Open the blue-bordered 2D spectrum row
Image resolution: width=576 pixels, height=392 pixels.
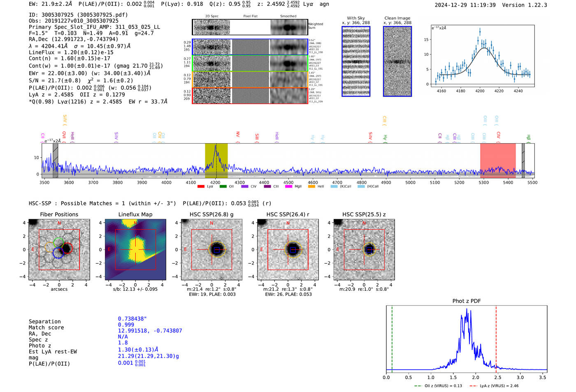pos(250,47)
